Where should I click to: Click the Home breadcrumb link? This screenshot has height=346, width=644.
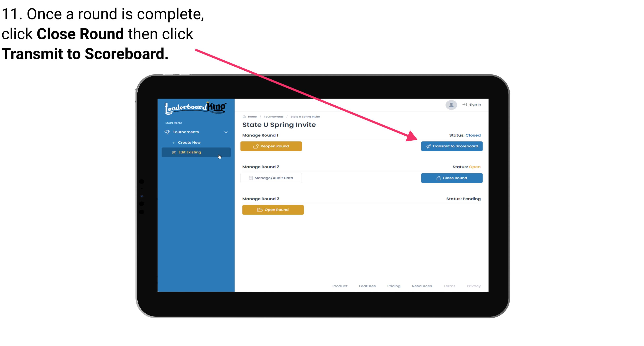[x=252, y=116]
